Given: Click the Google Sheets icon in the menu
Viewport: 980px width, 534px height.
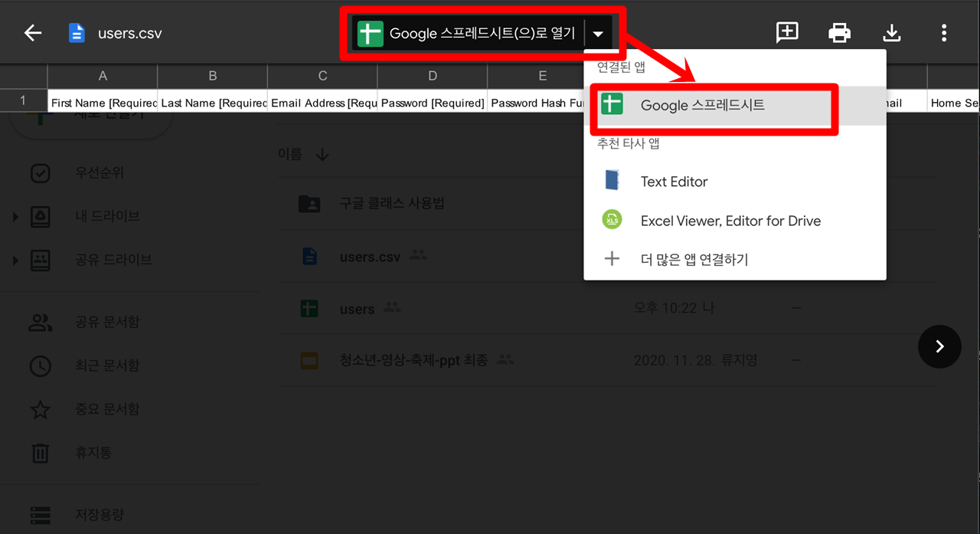Looking at the screenshot, I should pos(612,104).
